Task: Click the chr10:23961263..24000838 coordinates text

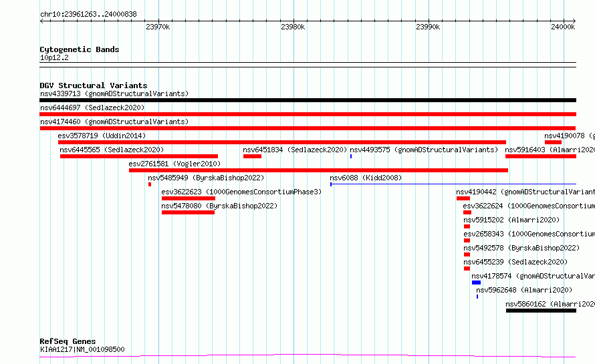Action: (88, 14)
